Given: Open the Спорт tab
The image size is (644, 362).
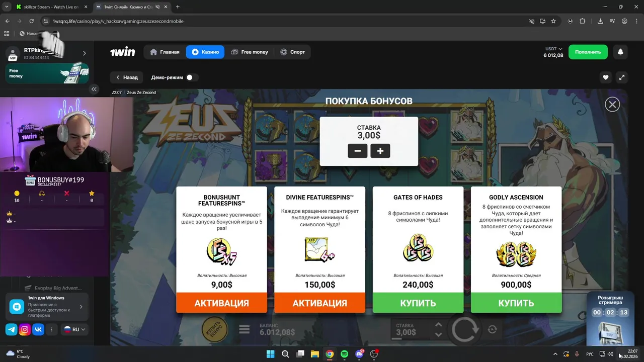Looking at the screenshot, I should [293, 52].
